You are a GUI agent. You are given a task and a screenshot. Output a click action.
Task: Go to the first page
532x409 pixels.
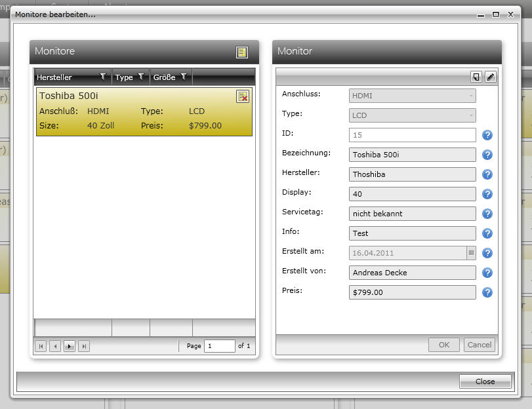(x=41, y=346)
